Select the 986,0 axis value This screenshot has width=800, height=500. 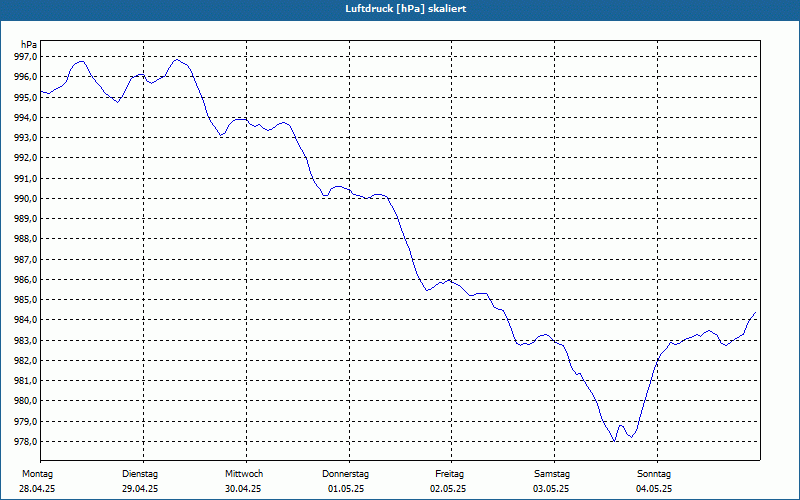26,280
